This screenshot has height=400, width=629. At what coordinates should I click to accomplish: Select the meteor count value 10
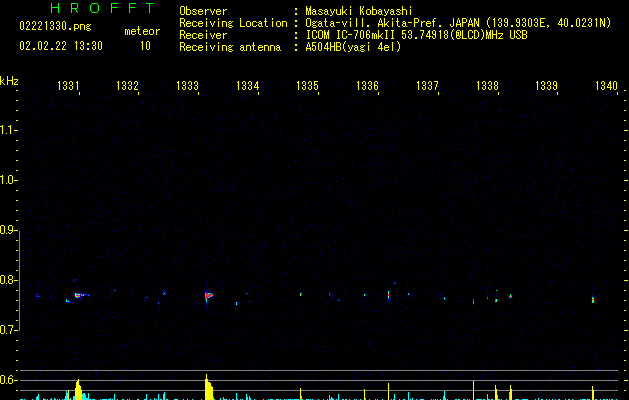pos(145,46)
